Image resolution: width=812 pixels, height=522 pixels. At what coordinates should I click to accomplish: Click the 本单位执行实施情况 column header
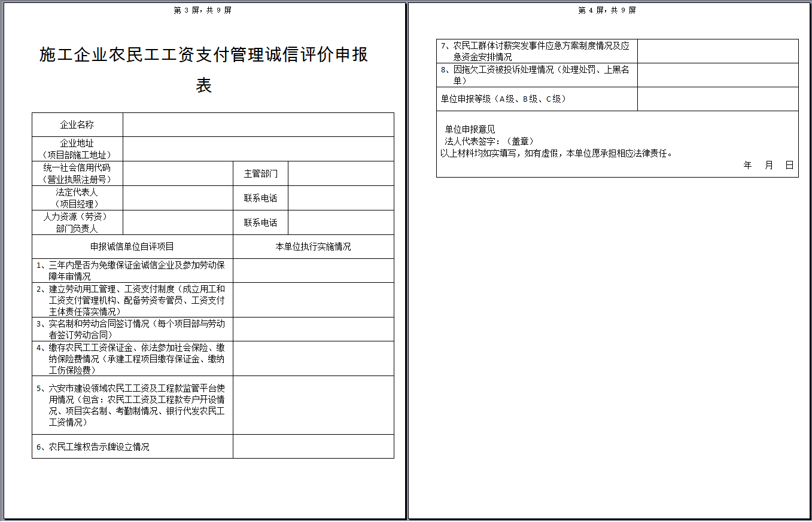click(314, 246)
